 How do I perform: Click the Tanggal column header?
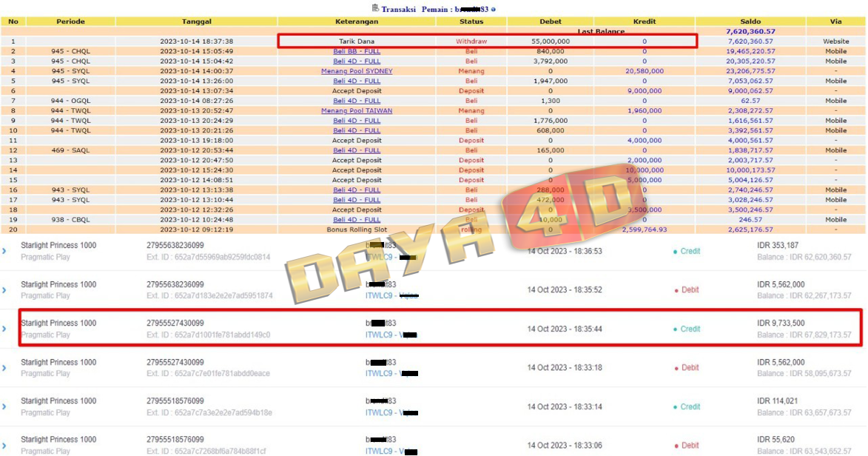[196, 21]
